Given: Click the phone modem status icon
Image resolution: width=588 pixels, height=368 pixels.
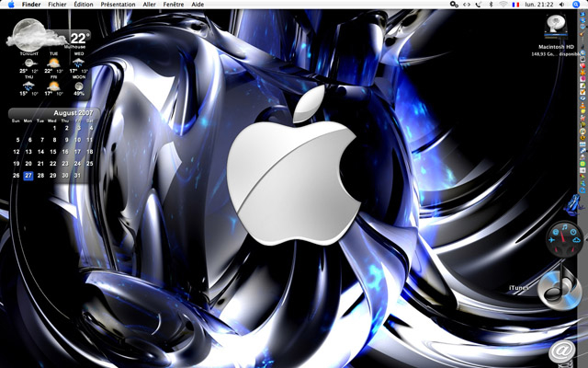Looking at the screenshot, I should 478,5.
